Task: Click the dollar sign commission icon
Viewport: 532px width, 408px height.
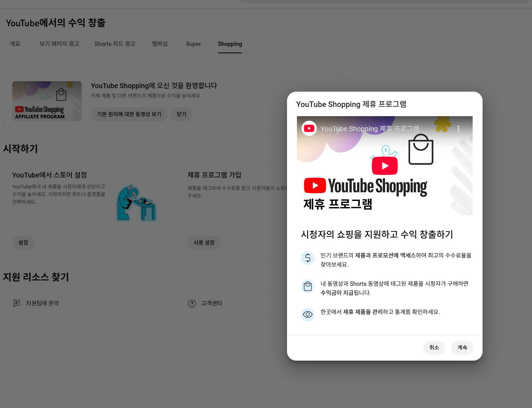Action: pyautogui.click(x=308, y=258)
